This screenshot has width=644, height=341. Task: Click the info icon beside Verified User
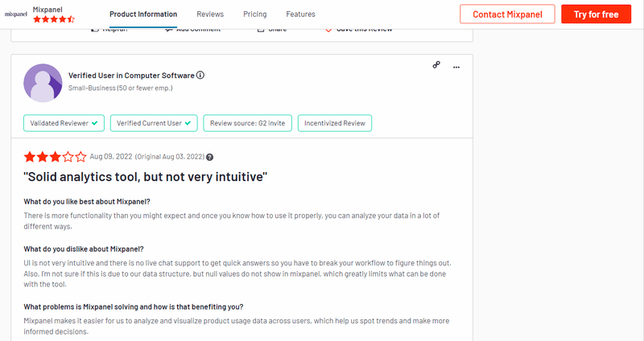click(200, 76)
